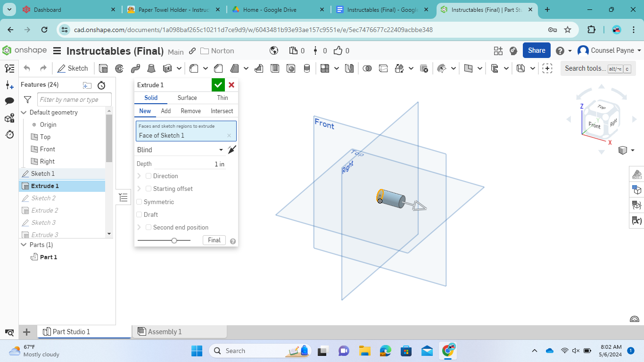Select the Front plane in feature tree
This screenshot has width=644, height=362.
47,149
